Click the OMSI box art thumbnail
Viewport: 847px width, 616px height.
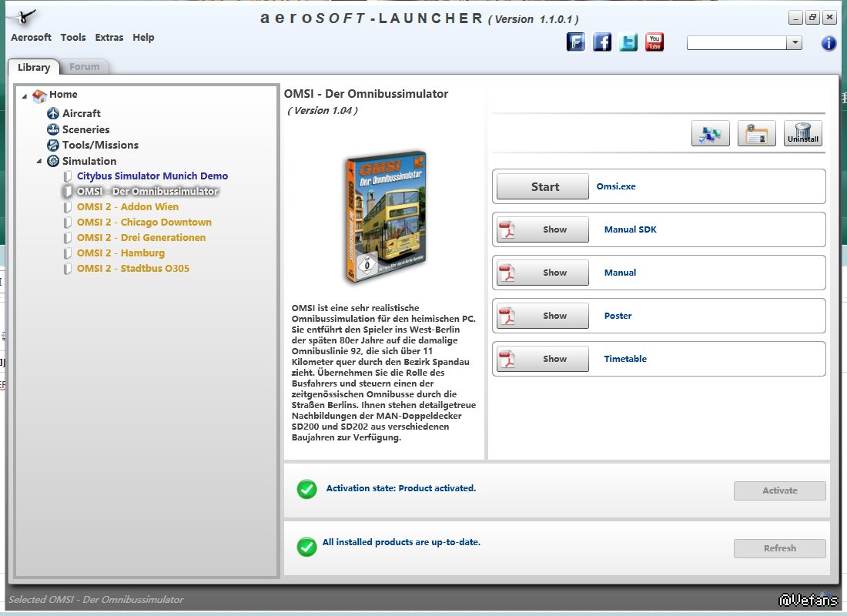[x=386, y=216]
